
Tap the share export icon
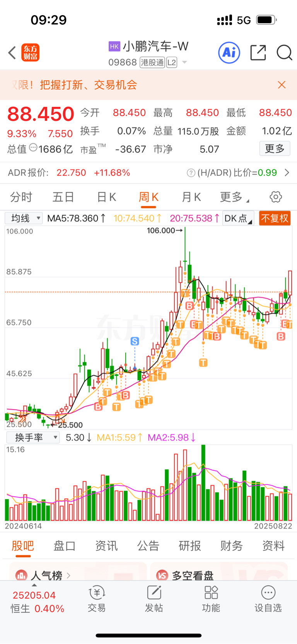click(258, 53)
